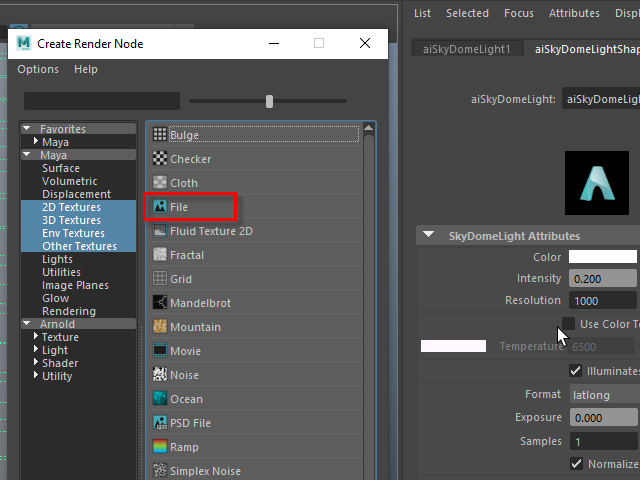Open the Format latlong dropdown
640x480 pixels.
(603, 394)
